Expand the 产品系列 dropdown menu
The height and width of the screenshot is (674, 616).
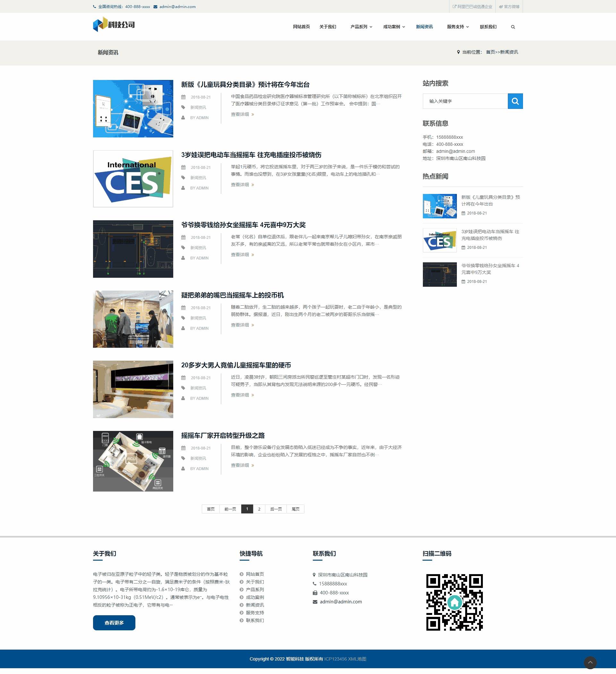coord(361,27)
